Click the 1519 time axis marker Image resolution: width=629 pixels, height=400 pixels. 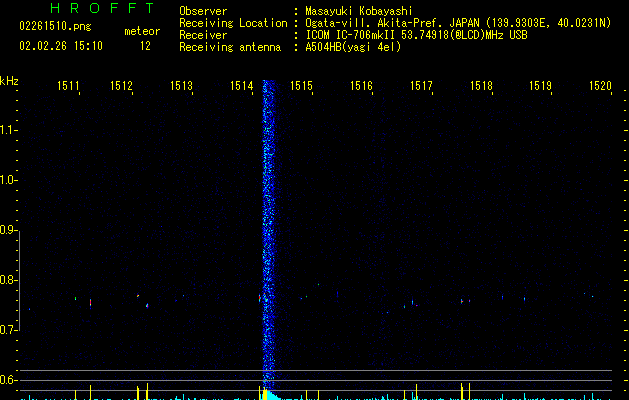(540, 86)
